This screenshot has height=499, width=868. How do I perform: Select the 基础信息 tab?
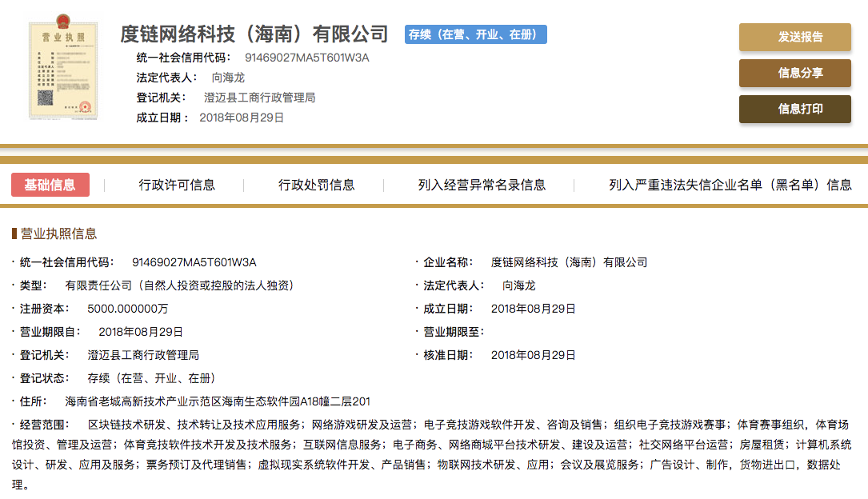coord(50,185)
